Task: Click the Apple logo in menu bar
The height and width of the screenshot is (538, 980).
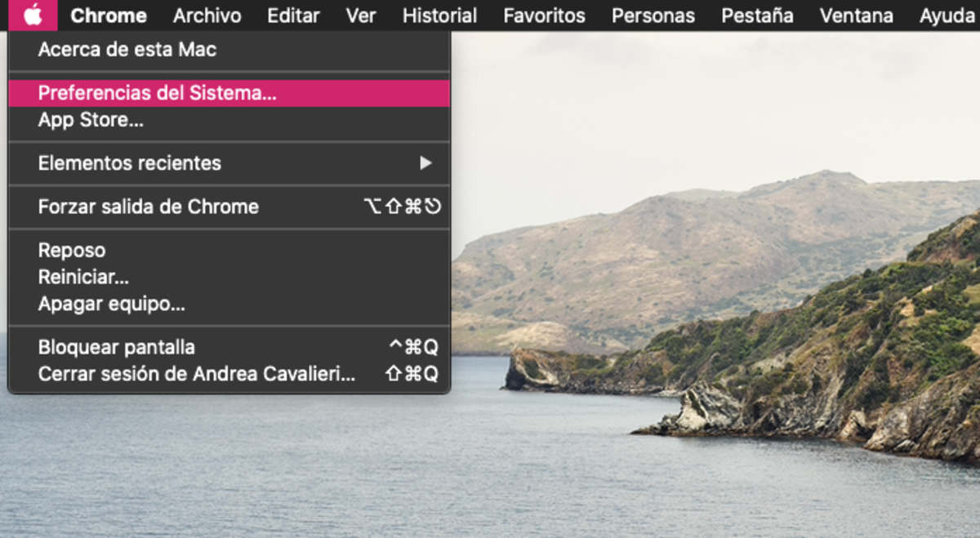Action: click(33, 15)
